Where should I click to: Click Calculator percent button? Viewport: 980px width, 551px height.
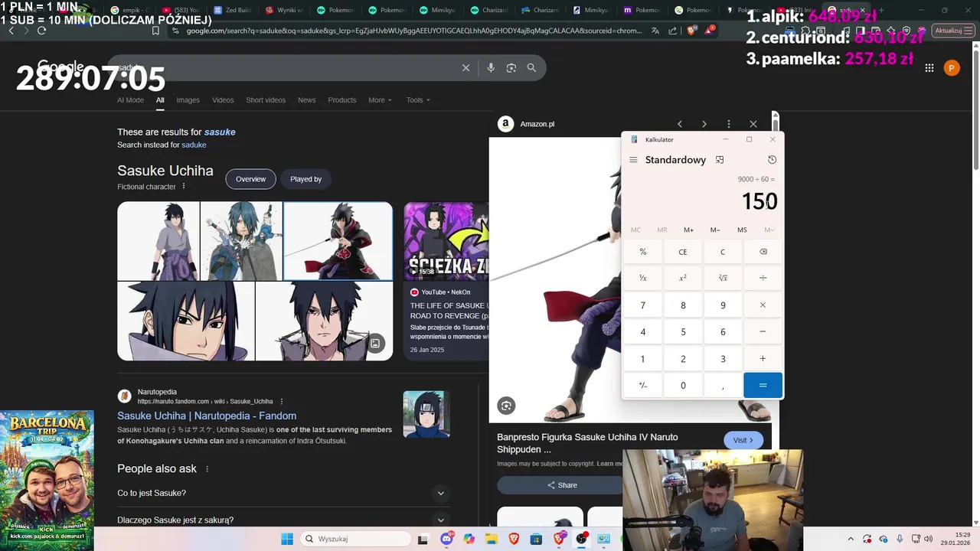(x=643, y=252)
